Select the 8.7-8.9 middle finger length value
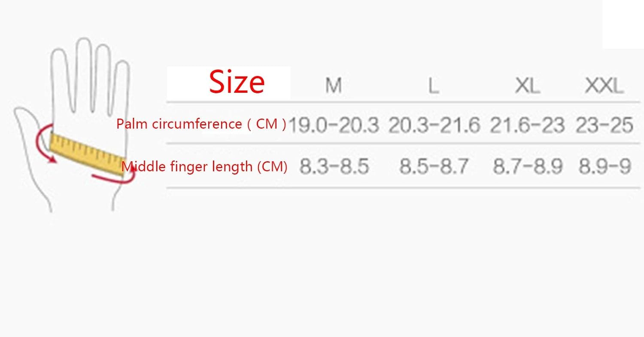This screenshot has height=337, width=644. click(527, 166)
